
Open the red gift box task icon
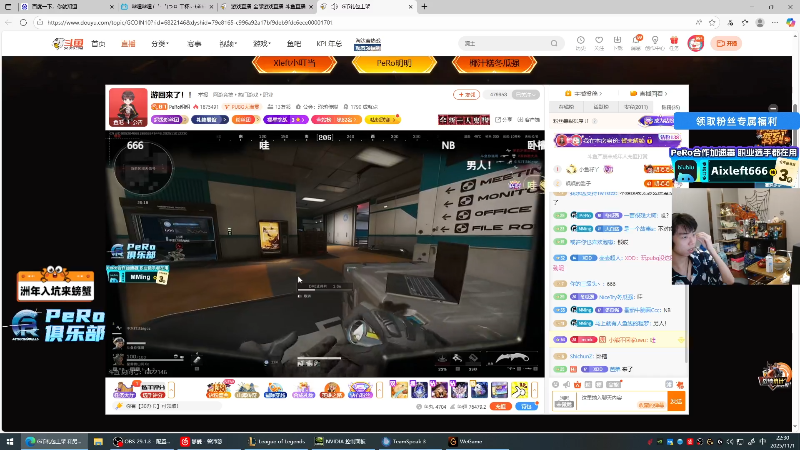[x=674, y=40]
